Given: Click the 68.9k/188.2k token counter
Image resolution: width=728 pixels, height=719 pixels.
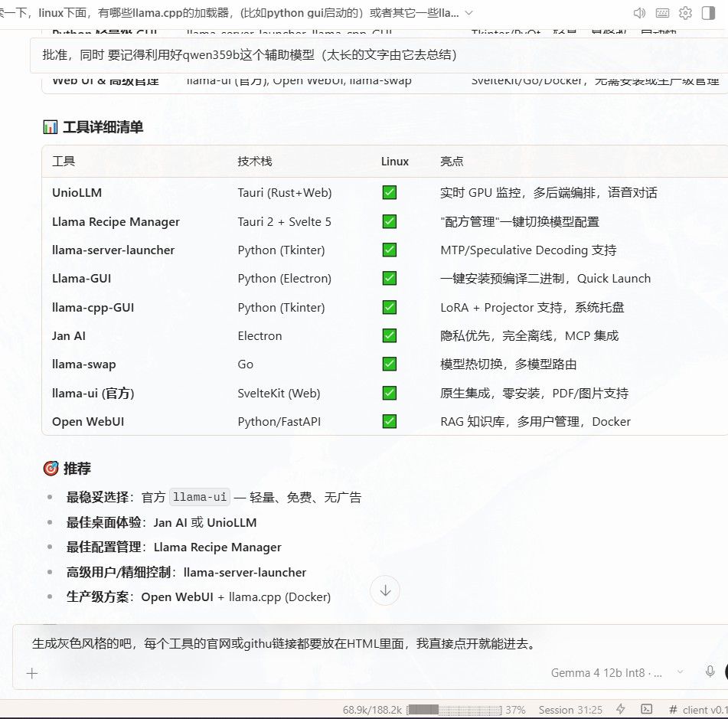Looking at the screenshot, I should (x=372, y=710).
